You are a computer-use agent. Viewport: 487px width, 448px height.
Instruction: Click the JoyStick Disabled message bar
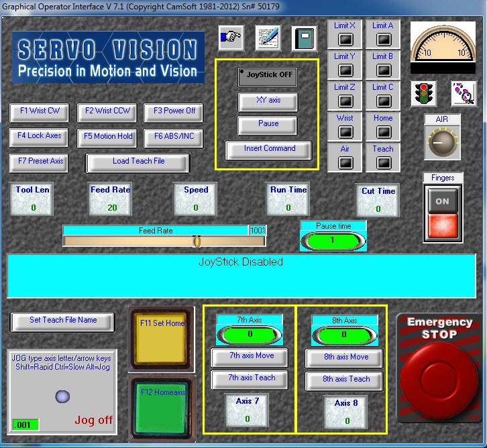click(241, 276)
